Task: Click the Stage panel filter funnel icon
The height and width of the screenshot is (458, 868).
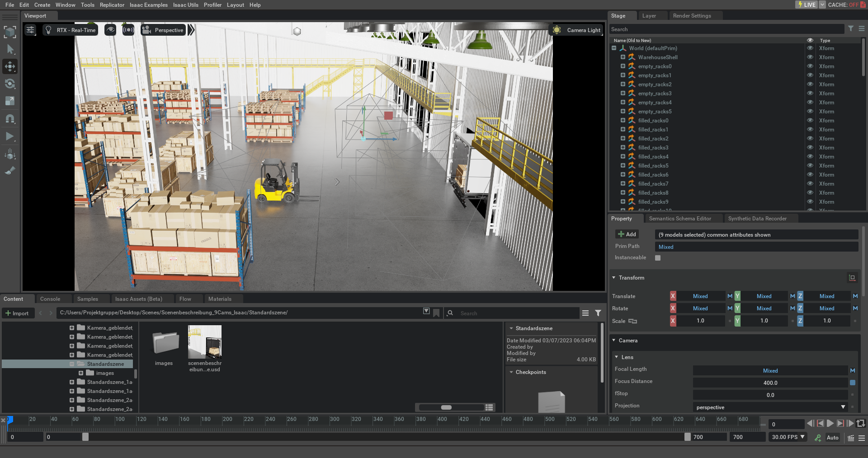Action: pos(850,29)
